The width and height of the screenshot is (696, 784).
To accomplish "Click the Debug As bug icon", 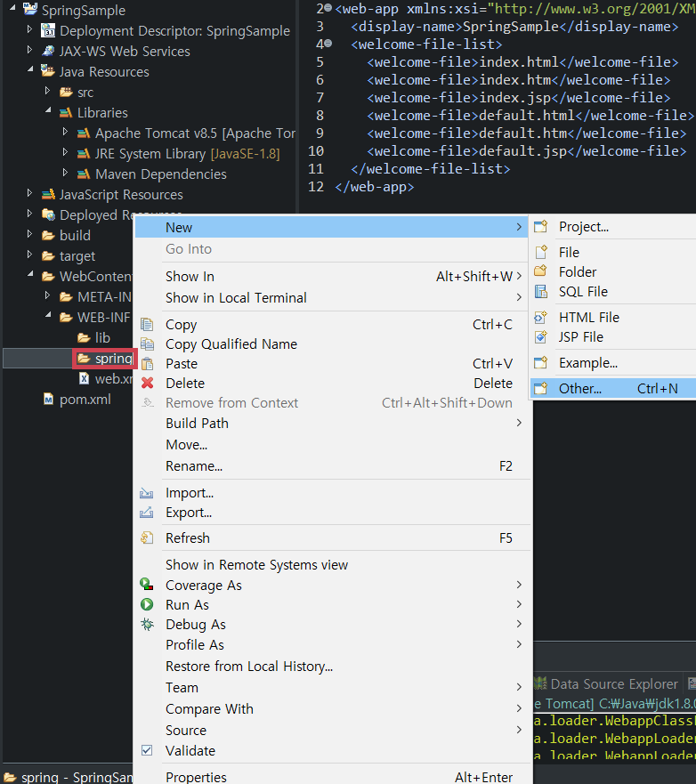I will [x=147, y=624].
